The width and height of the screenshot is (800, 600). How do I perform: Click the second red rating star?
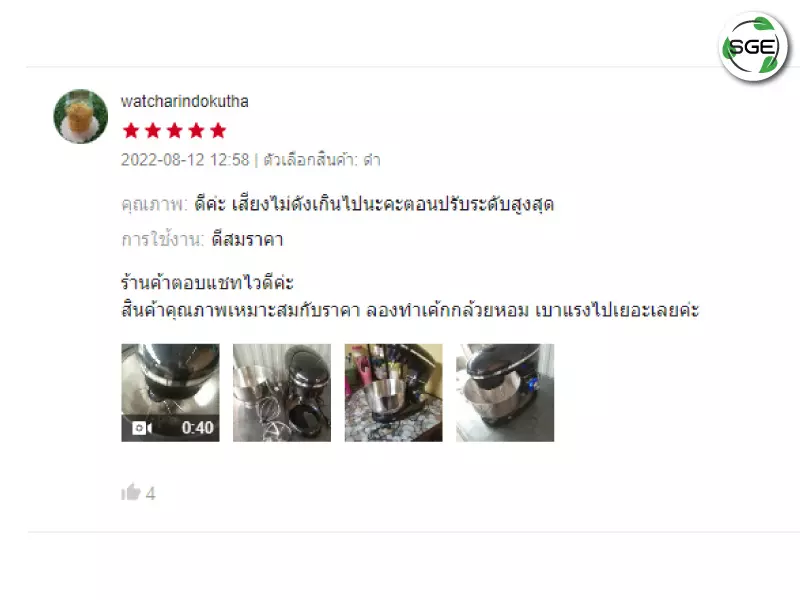(x=153, y=131)
